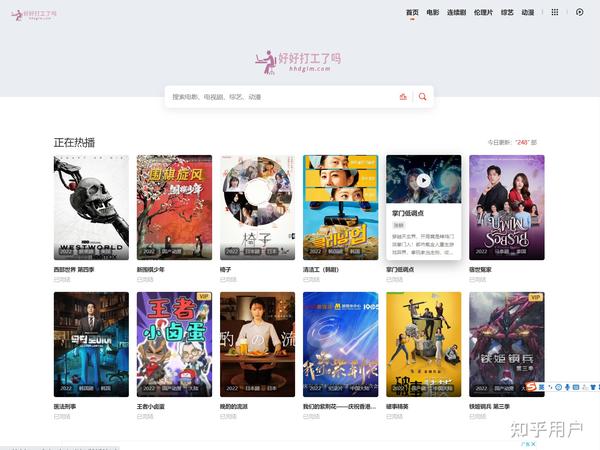Open the grid menu icon in the header
The height and width of the screenshot is (450, 600).
click(x=554, y=12)
